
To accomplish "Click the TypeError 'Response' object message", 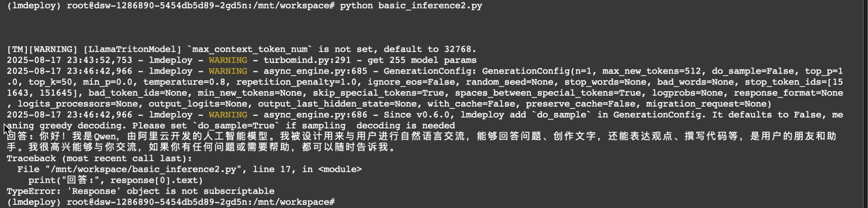I will point(141,191).
